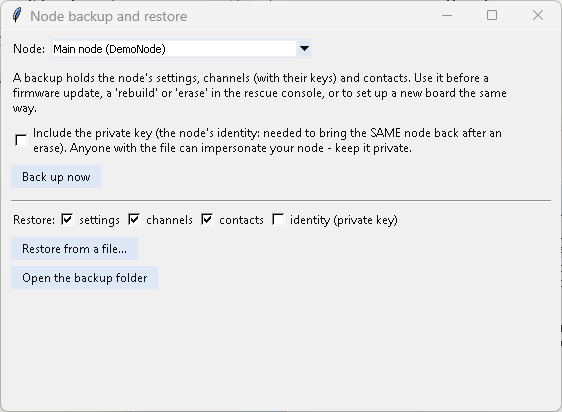This screenshot has width=562, height=412.
Task: Click the horizontal separator line above Restore
Action: point(281,200)
